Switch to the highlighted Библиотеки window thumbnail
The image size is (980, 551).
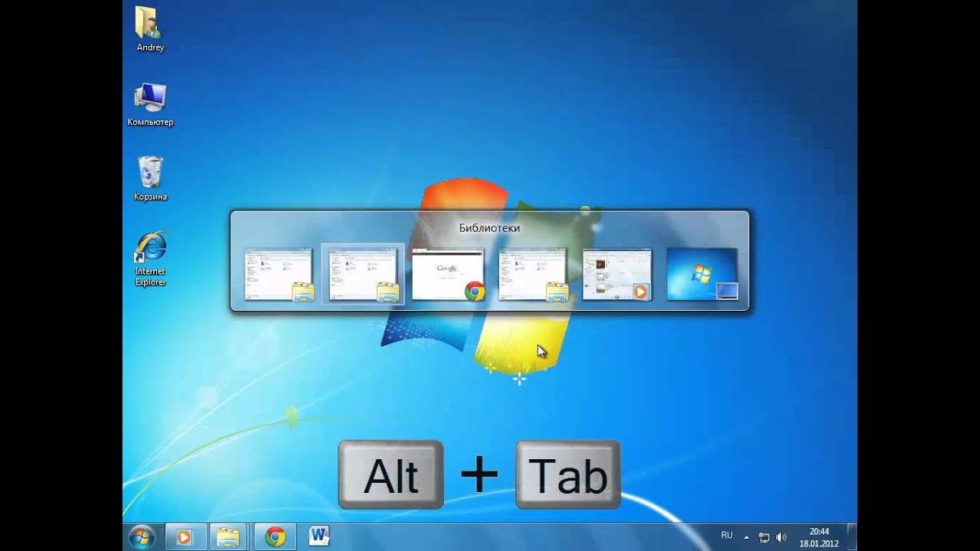[363, 274]
